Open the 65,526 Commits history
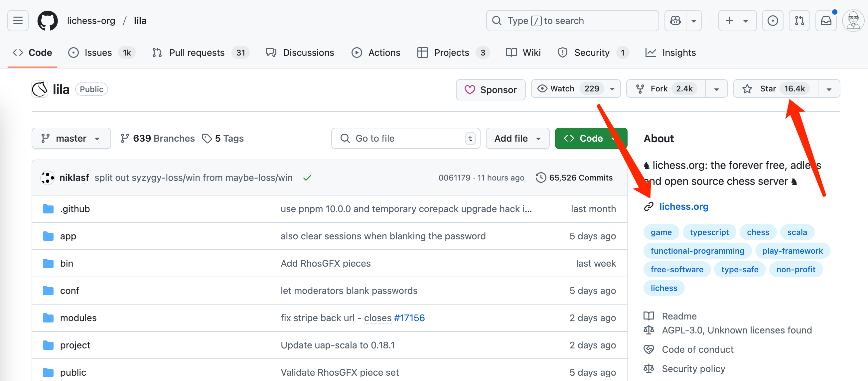This screenshot has height=381, width=868. pyautogui.click(x=574, y=178)
